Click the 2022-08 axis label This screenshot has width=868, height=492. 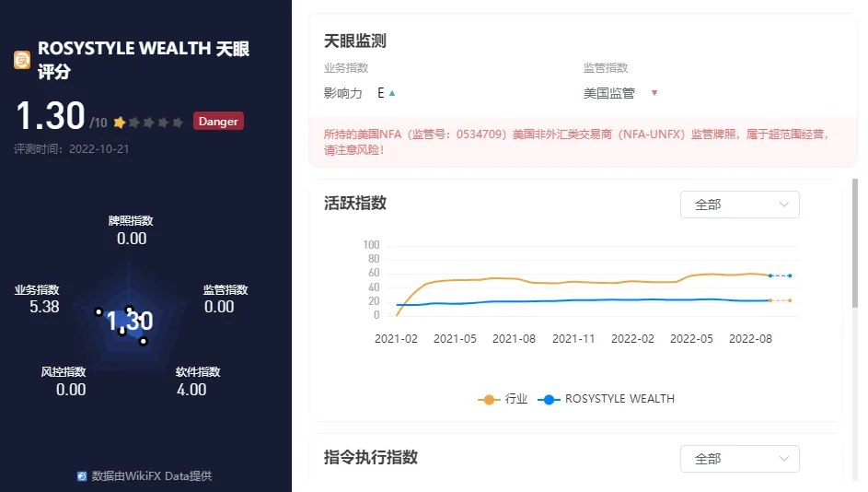click(750, 338)
